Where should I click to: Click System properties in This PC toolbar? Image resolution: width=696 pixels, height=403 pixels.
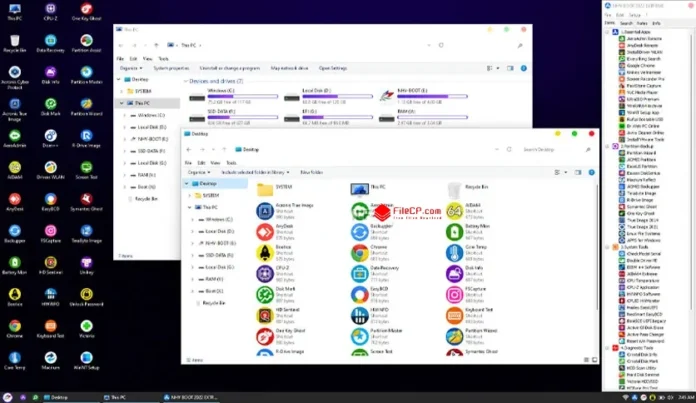(171, 68)
